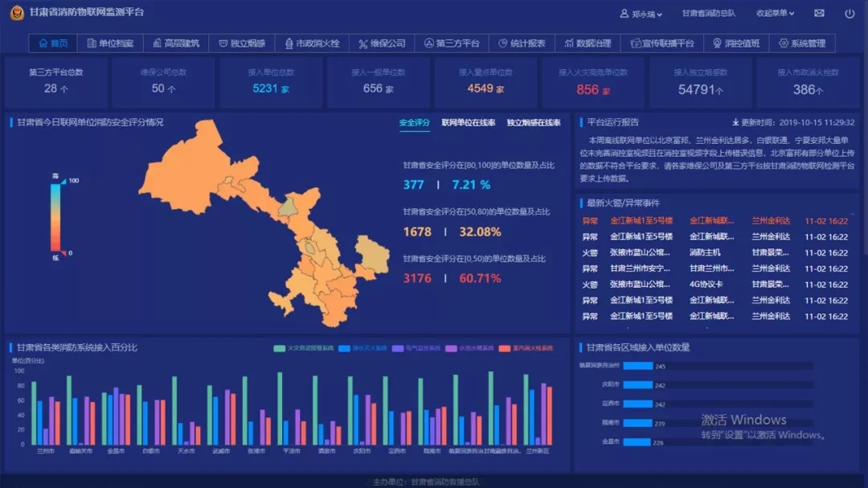Click the 377 | 7.21 % score value
This screenshot has height=488, width=868.
pyautogui.click(x=447, y=185)
